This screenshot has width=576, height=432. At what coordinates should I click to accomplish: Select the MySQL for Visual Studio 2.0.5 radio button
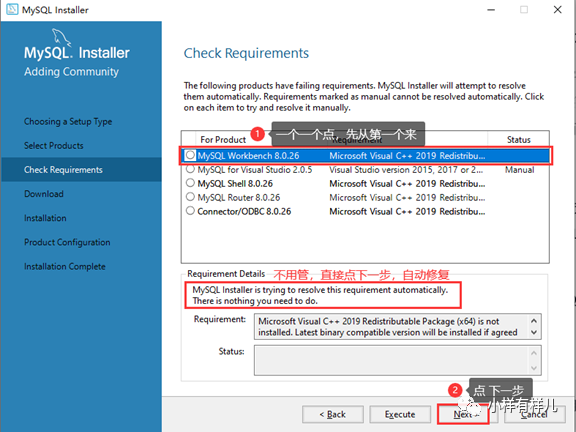coord(190,169)
